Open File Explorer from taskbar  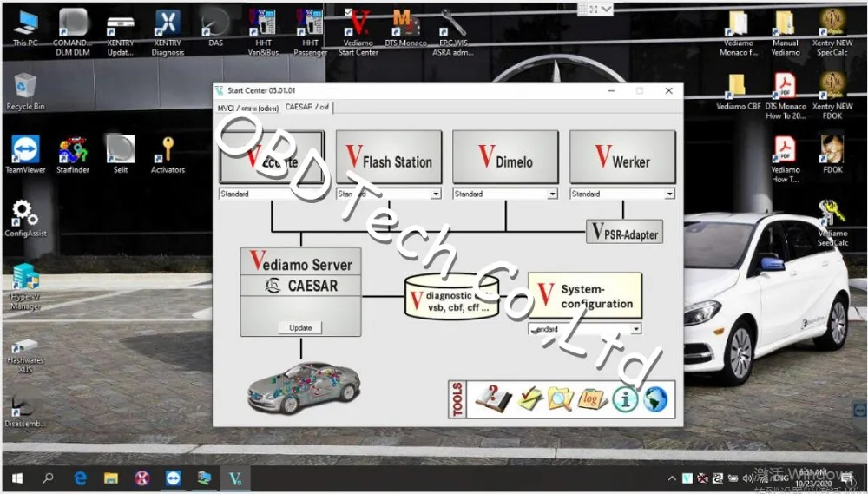coord(111,478)
